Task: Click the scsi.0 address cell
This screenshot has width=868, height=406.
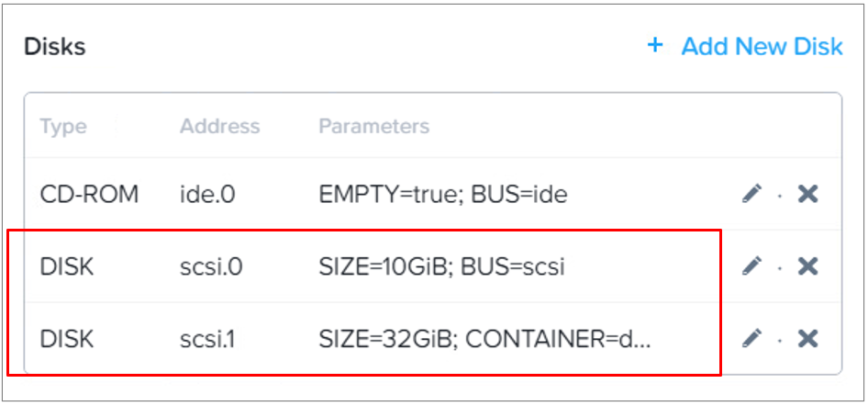Action: pyautogui.click(x=211, y=267)
